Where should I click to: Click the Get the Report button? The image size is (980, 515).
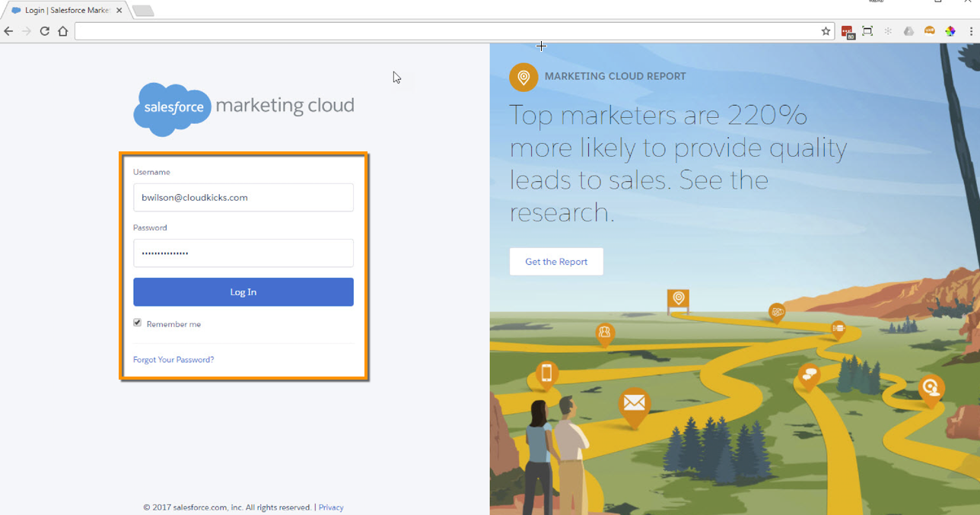(x=556, y=262)
